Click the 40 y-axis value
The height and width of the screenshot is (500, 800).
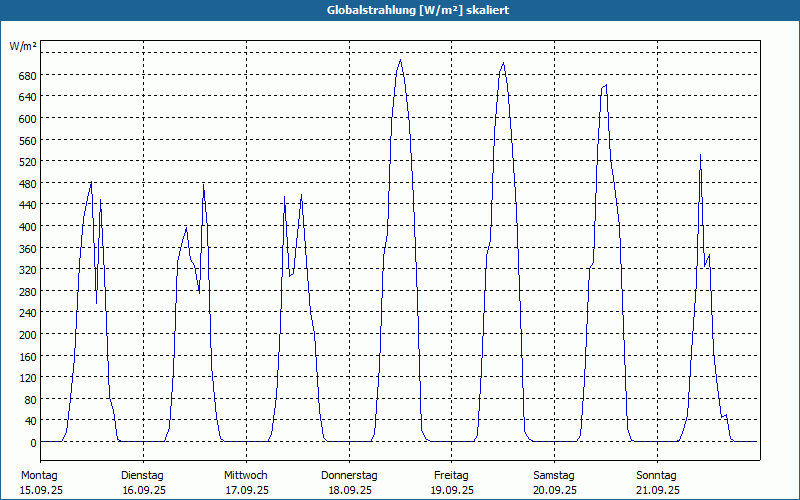[31, 421]
